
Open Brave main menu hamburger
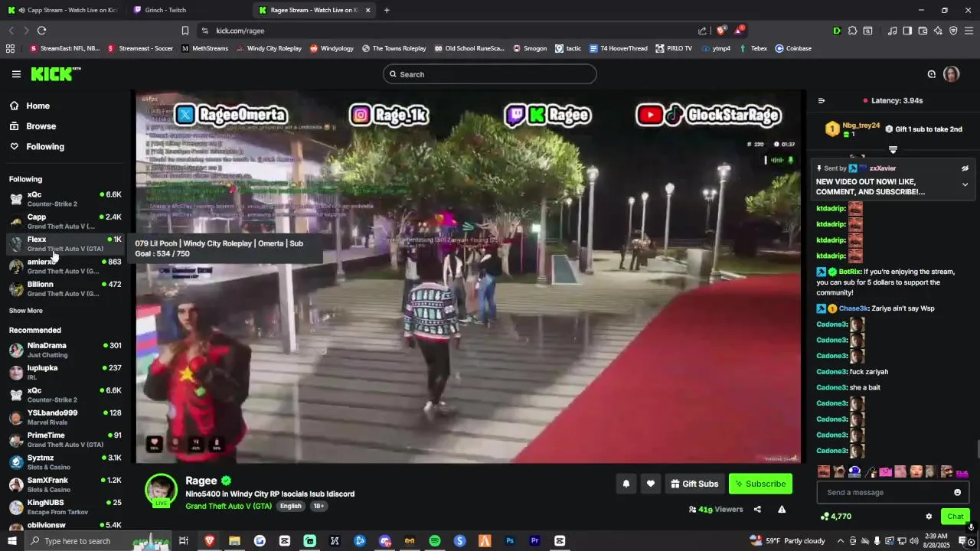(969, 31)
